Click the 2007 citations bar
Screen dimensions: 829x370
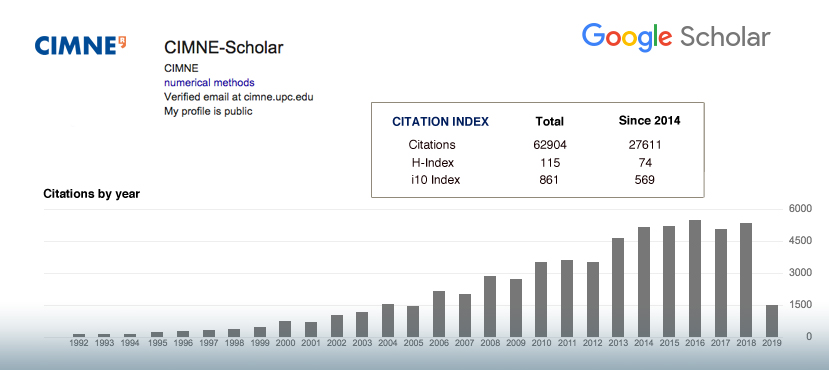tap(464, 316)
